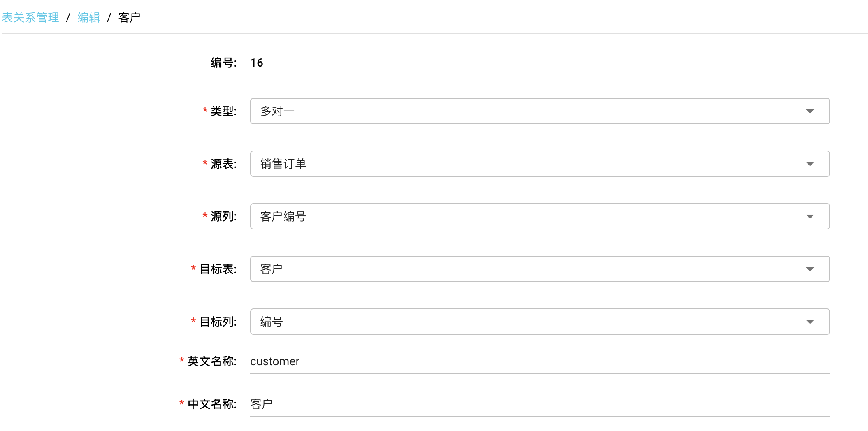Expand the 源表 dropdown showing 销售订单
Viewport: 868px width, 431px height.
click(527, 164)
